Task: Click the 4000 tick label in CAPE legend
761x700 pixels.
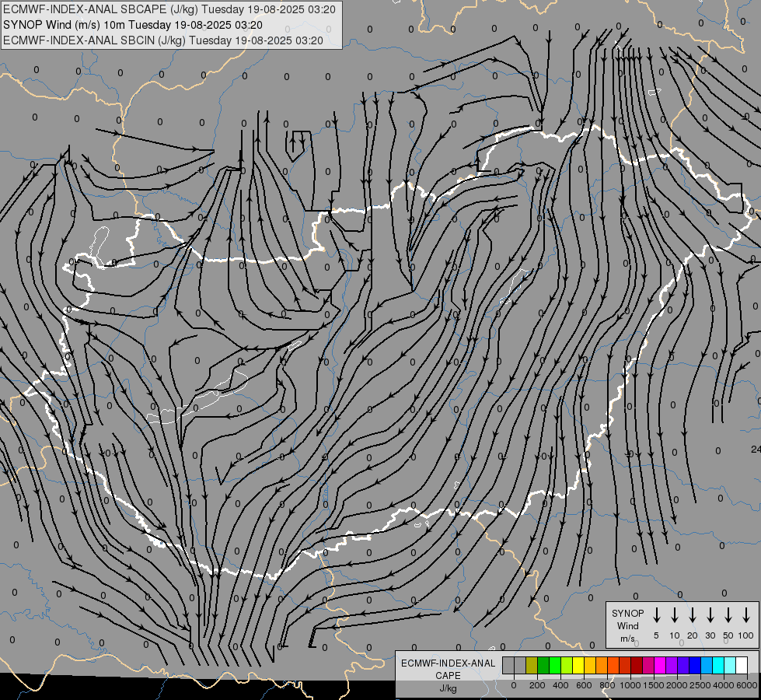Action: pos(724,685)
